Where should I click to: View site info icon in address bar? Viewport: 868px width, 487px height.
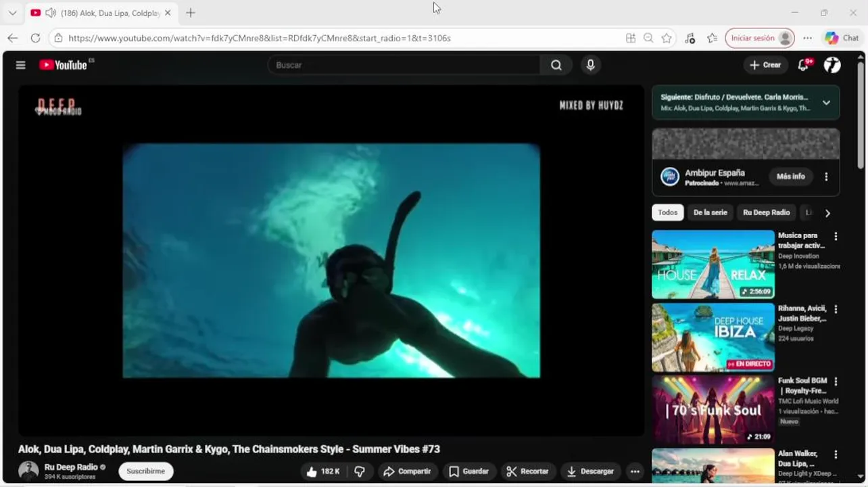tap(59, 38)
